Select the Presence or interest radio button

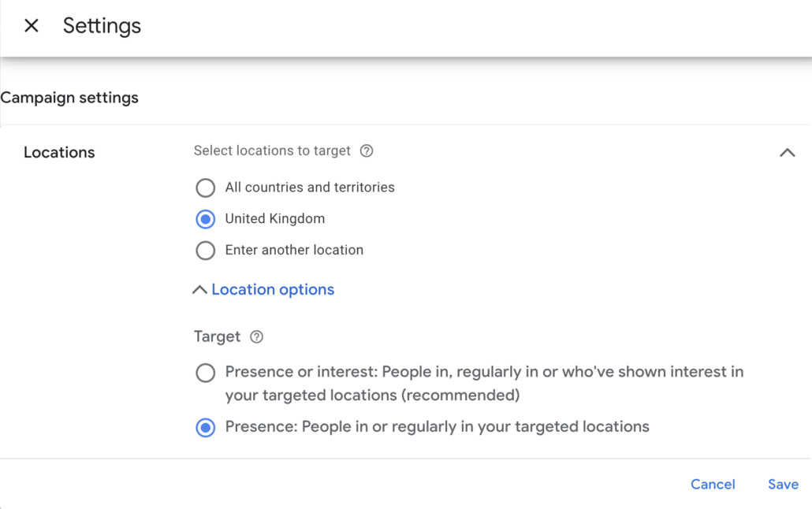click(206, 373)
